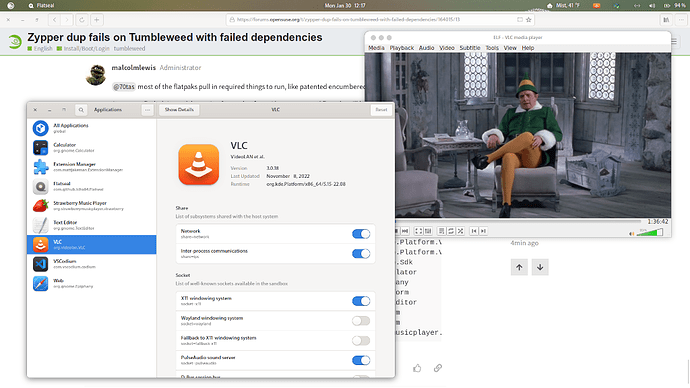Click VLC previous chapter button
The width and height of the screenshot is (690, 388).
pos(474,231)
